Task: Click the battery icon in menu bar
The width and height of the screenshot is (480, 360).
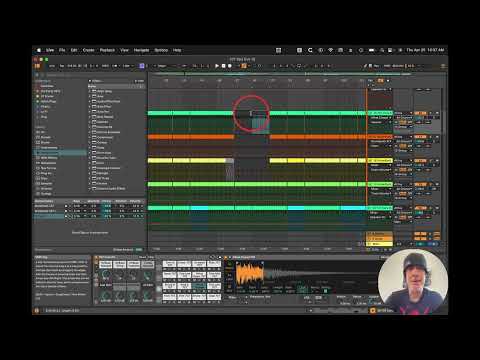Action: [x=371, y=50]
